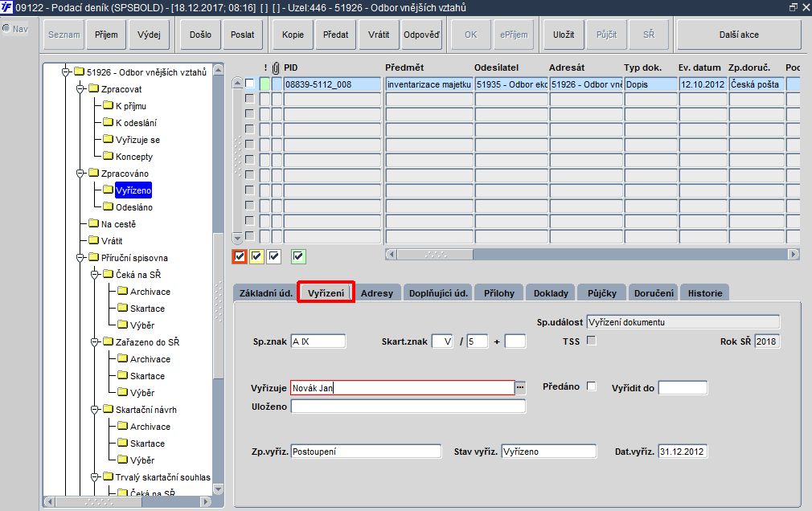Click the Další akce button
The image size is (812, 511).
(739, 35)
